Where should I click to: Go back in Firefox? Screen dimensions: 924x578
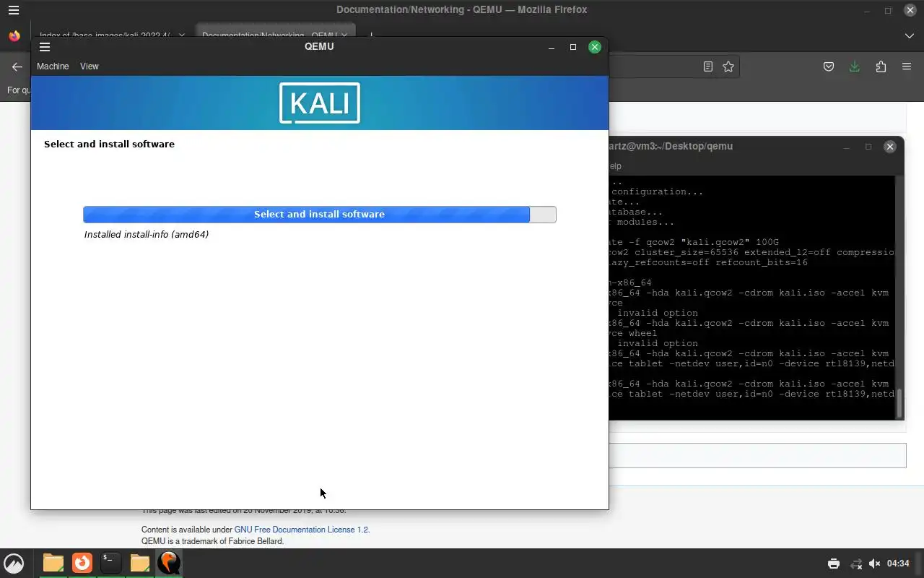pyautogui.click(x=17, y=66)
